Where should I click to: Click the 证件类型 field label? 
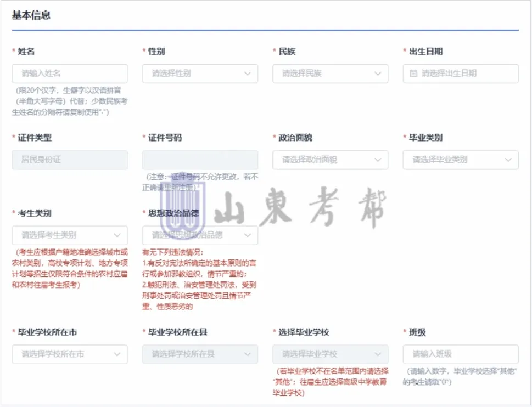35,138
